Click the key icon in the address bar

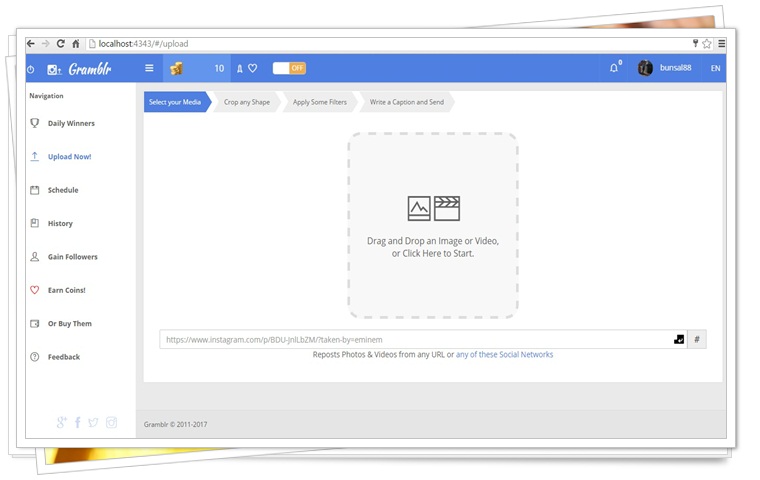[696, 44]
